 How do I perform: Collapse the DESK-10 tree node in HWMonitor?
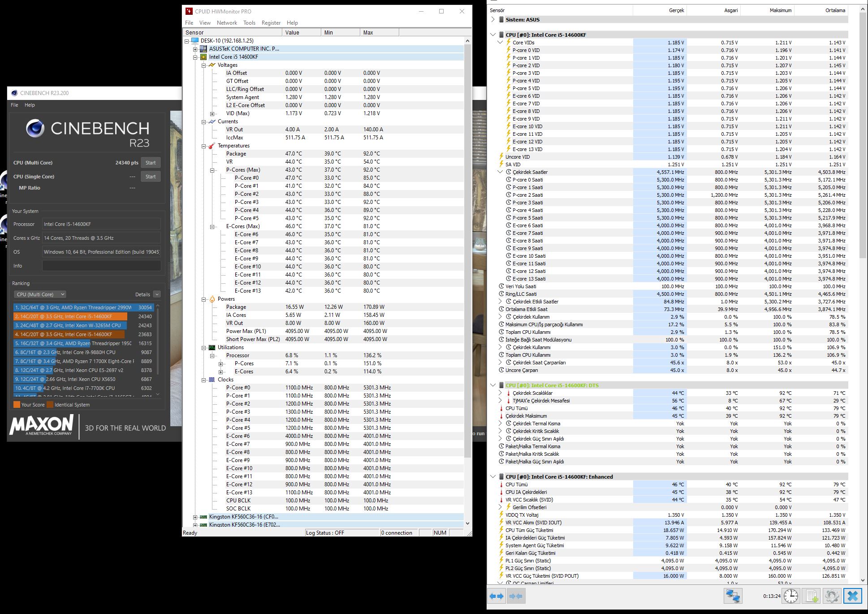(x=187, y=41)
